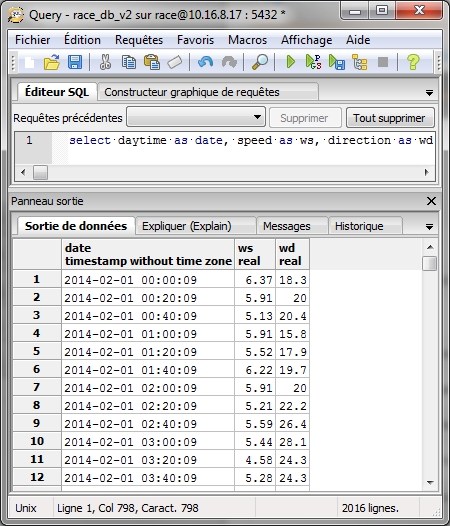Save query with the floppy disk icon
Viewport: 450px width, 526px height.
(x=75, y=62)
